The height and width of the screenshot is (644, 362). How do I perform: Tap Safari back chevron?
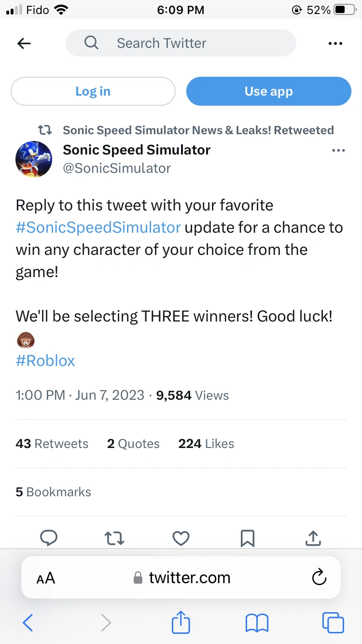(x=28, y=623)
